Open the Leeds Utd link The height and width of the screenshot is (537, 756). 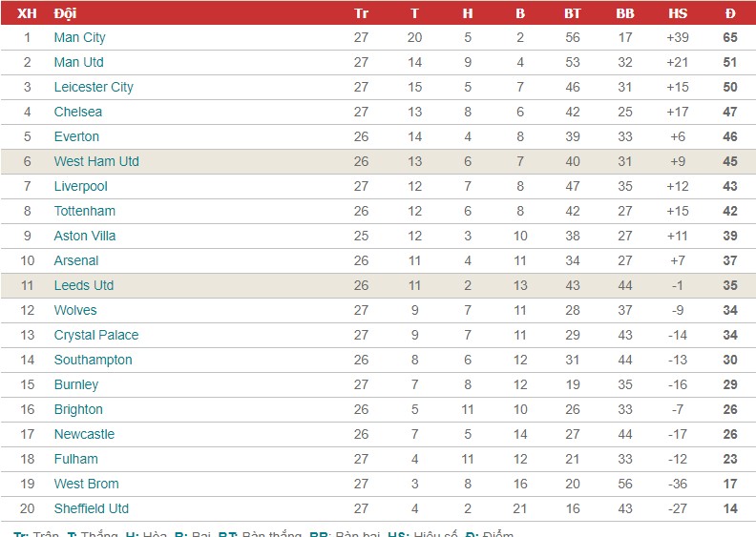click(x=84, y=285)
